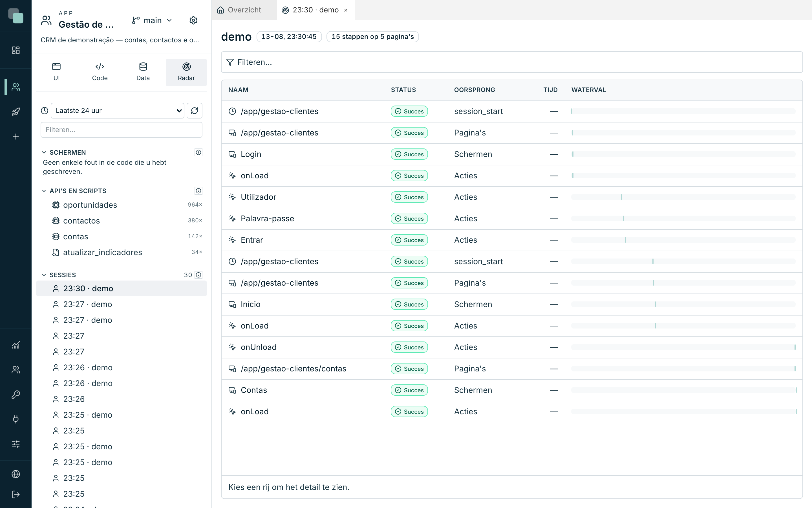
Task: Select the Entrar action row
Action: [512, 240]
